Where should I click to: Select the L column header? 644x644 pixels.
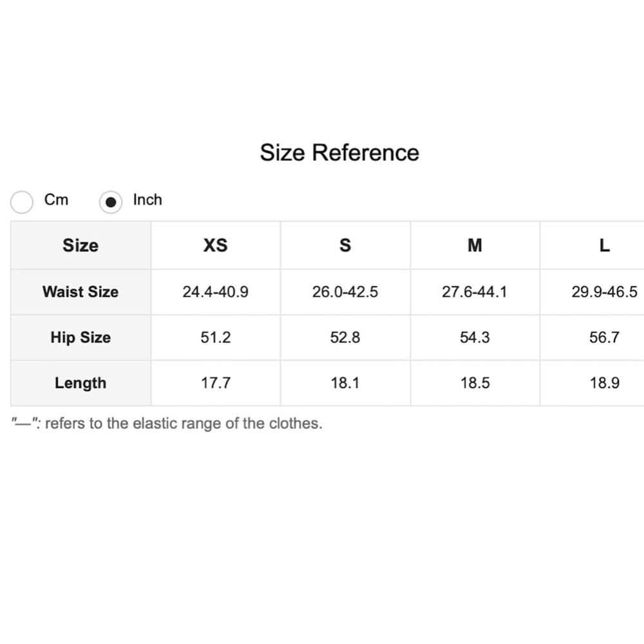coord(604,245)
